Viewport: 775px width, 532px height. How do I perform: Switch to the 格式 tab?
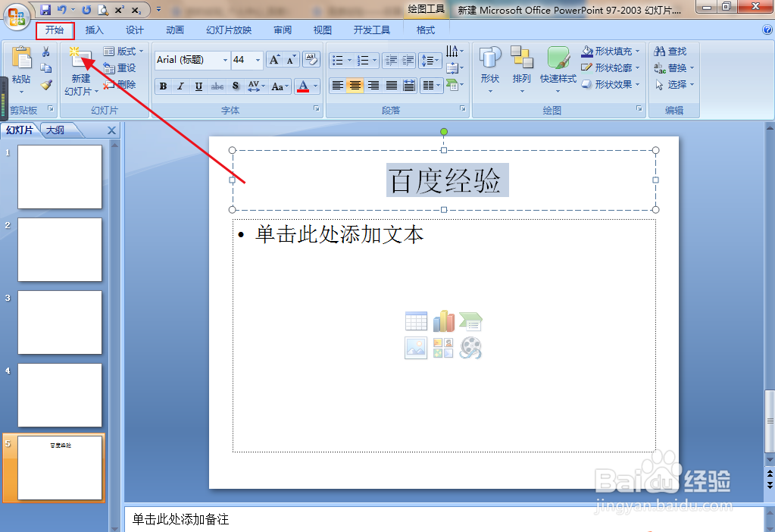click(x=426, y=30)
